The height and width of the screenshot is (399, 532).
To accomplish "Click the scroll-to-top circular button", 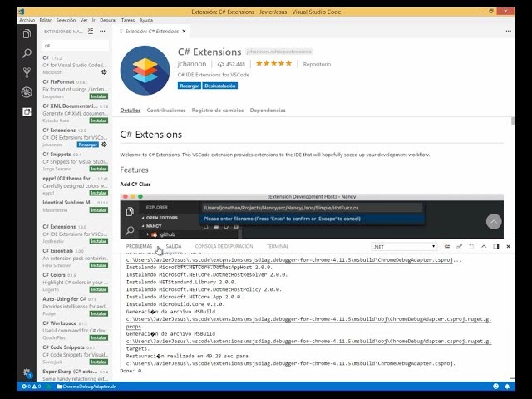I will [x=494, y=222].
